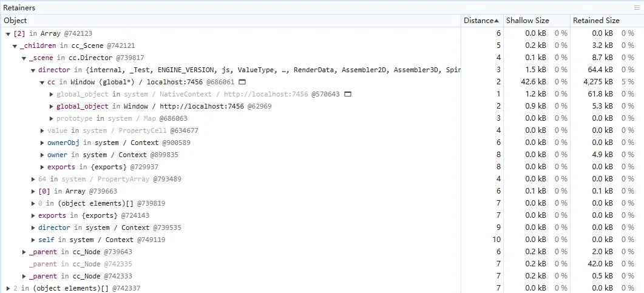Expand self in system / Context @749119
This screenshot has height=293, width=644.
(33, 240)
